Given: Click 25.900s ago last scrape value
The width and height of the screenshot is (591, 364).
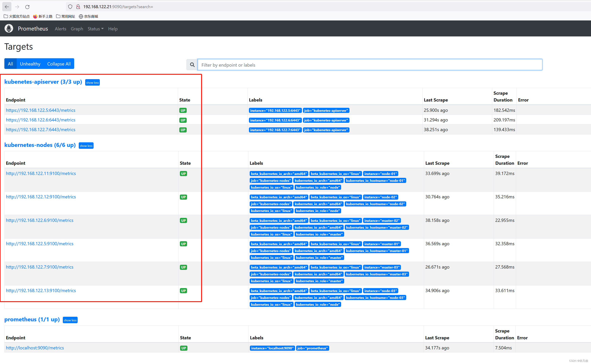Looking at the screenshot, I should point(436,110).
